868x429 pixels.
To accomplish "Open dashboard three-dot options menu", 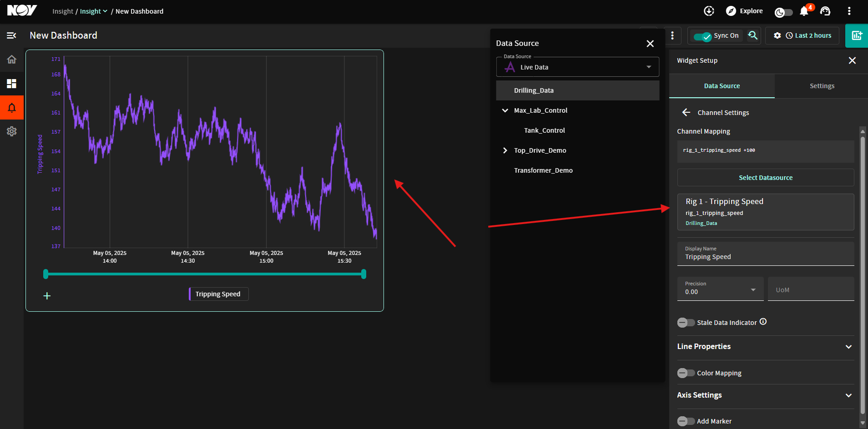I will (672, 35).
